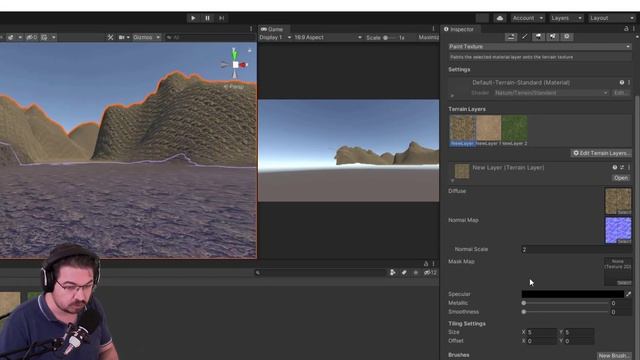Viewport: 640px width, 360px height.
Task: Open Scene view tools settings icon
Action: [x=110, y=37]
